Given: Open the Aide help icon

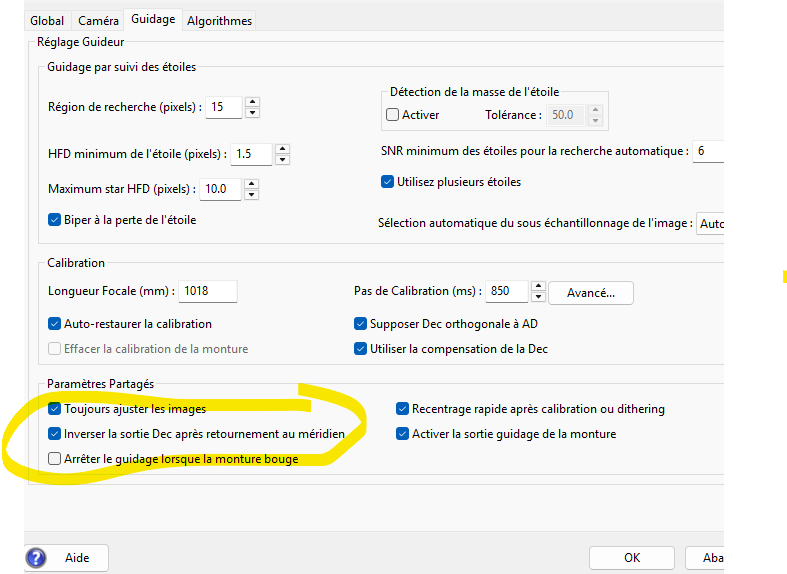Looking at the screenshot, I should 36,557.
